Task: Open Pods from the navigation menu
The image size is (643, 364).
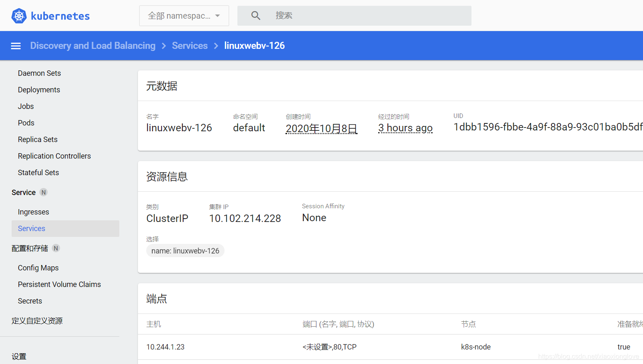Action: click(26, 123)
